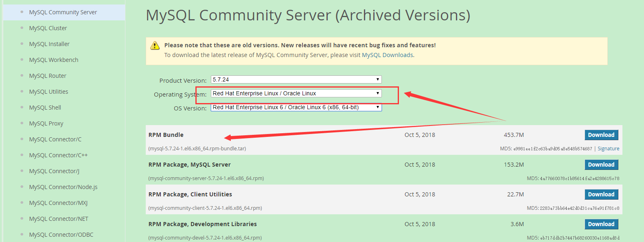Click RPM Package, MySQL Server title
The width and height of the screenshot is (644, 242).
190,165
